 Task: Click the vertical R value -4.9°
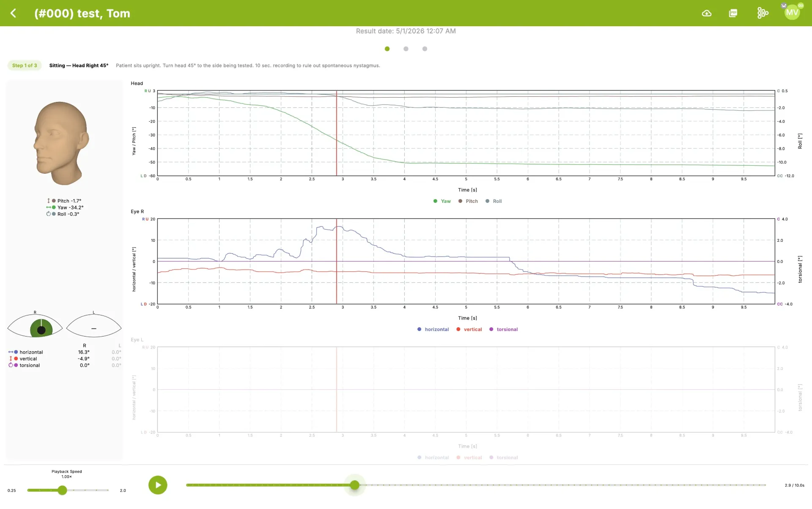point(84,358)
